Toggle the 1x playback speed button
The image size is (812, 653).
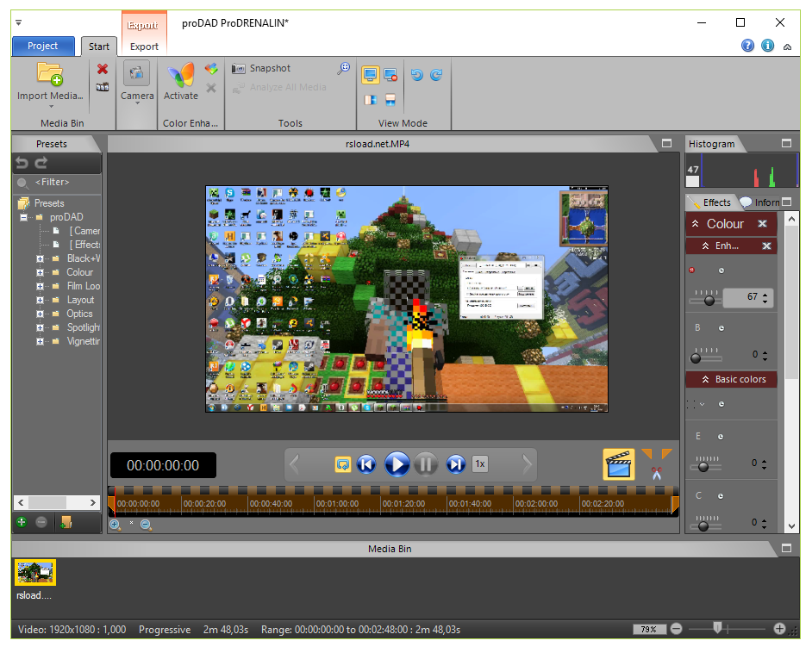pyautogui.click(x=480, y=464)
